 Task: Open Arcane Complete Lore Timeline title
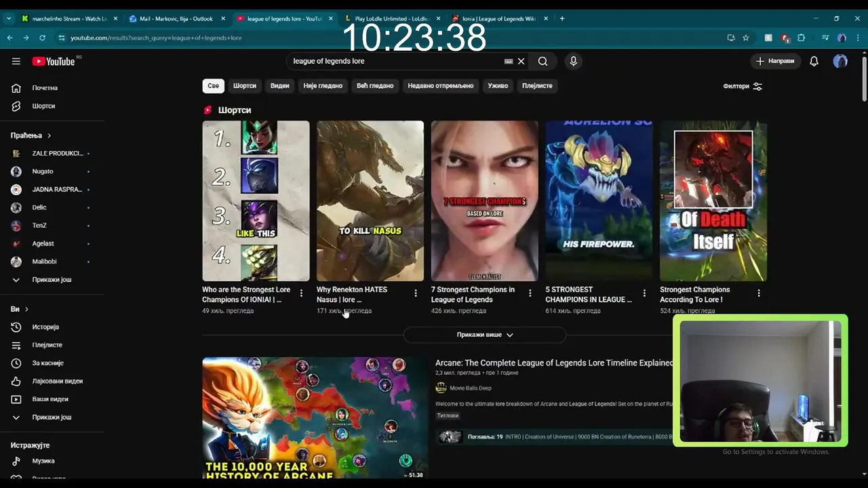[x=554, y=363]
